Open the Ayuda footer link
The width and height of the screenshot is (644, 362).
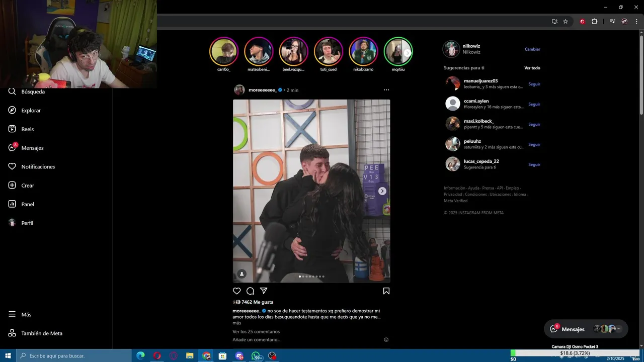tap(473, 188)
